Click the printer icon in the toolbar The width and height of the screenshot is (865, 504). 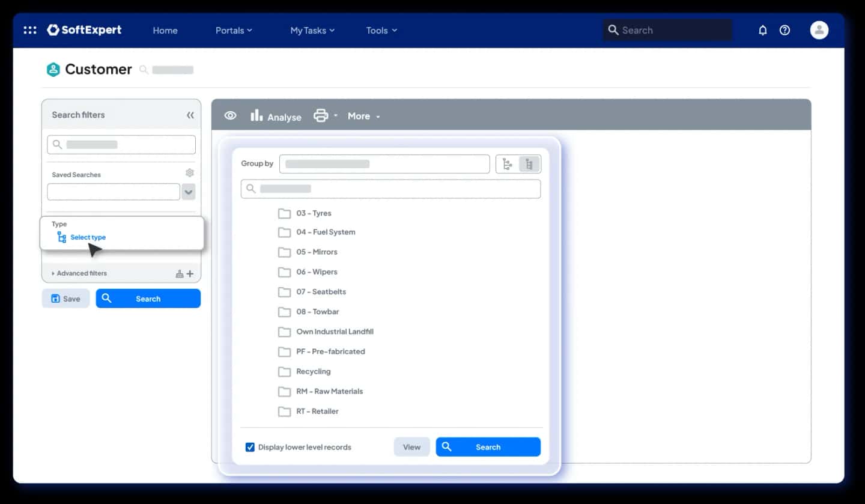pyautogui.click(x=321, y=116)
